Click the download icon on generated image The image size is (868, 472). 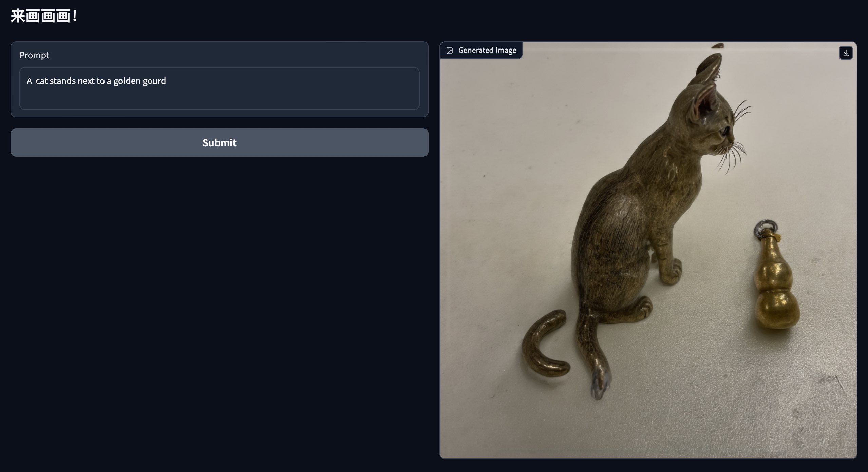point(846,53)
